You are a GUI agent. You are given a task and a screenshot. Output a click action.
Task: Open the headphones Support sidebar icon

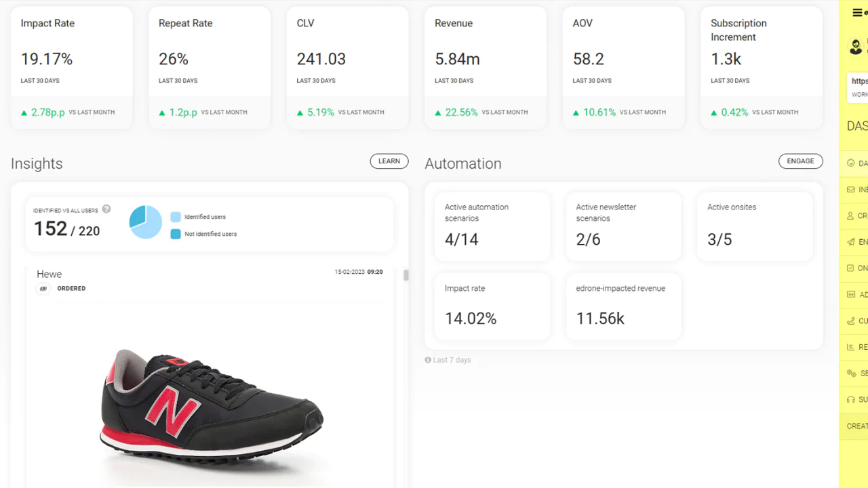(851, 400)
